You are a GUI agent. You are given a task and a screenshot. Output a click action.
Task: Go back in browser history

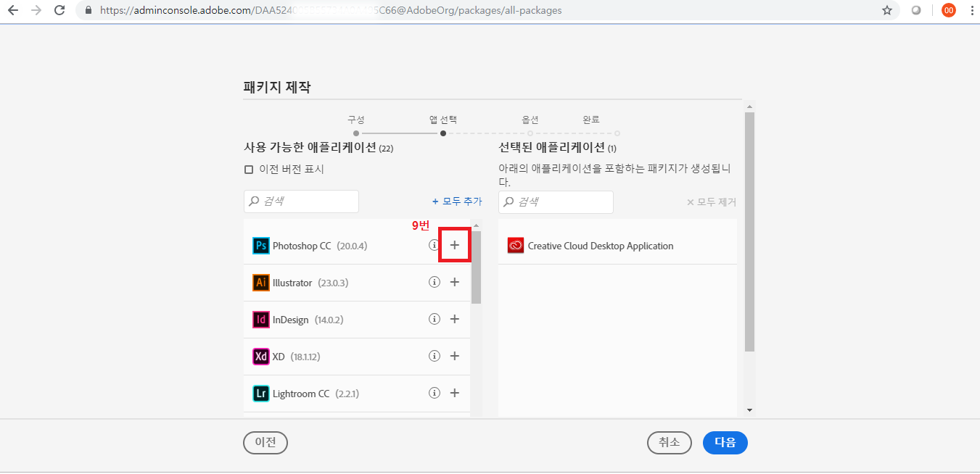(x=13, y=11)
